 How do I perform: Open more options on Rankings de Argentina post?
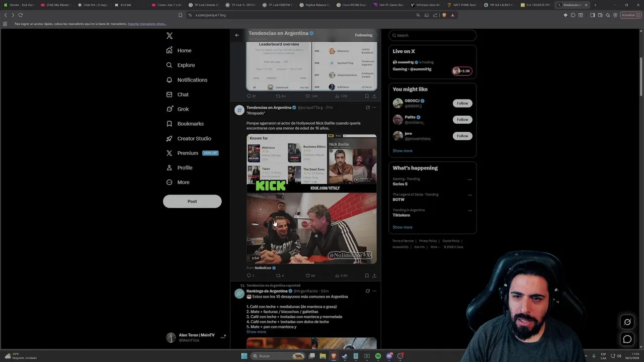[x=374, y=291]
